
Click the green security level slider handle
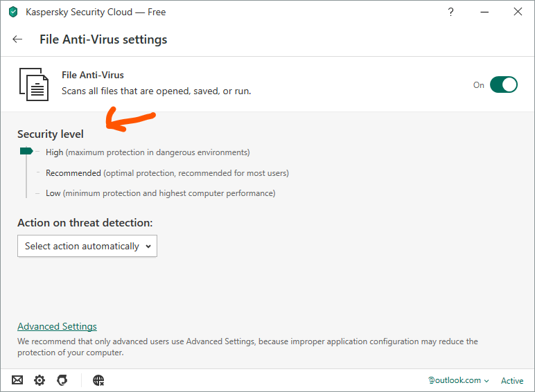tap(26, 151)
